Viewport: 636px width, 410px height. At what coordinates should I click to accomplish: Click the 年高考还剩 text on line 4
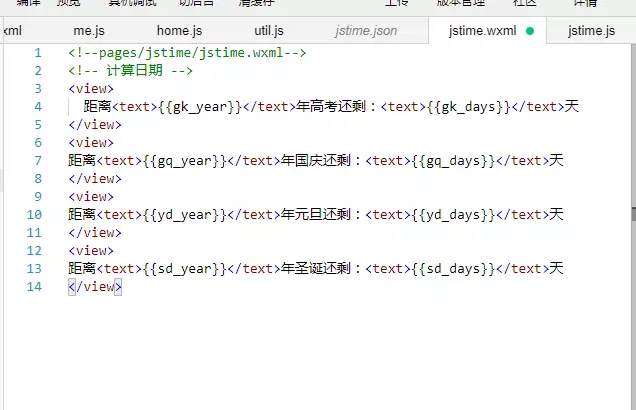331,107
